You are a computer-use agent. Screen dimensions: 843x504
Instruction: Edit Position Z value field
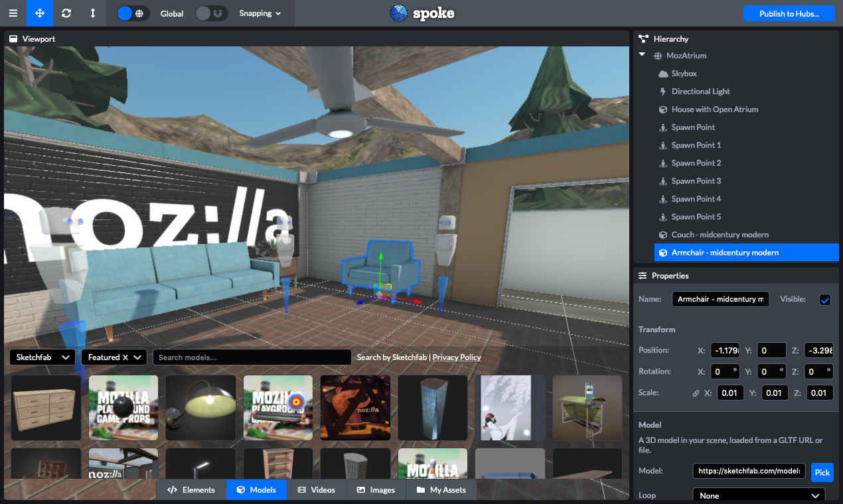point(819,350)
